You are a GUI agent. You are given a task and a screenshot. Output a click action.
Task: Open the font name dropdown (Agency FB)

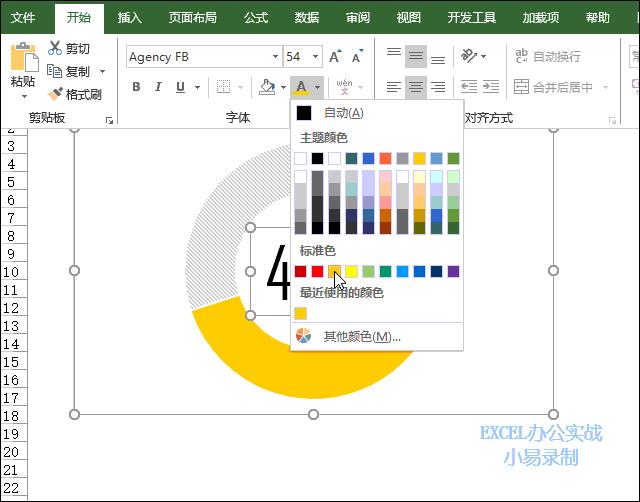point(275,56)
